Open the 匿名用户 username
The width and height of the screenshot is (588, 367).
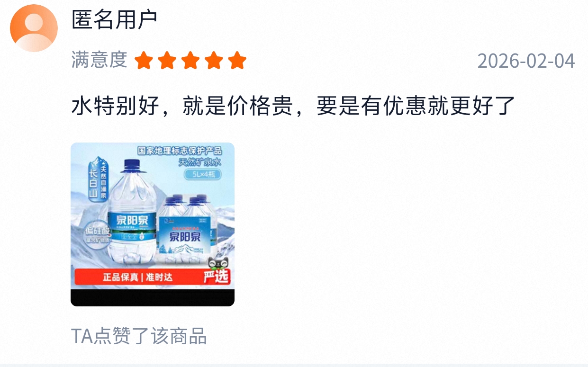[114, 20]
